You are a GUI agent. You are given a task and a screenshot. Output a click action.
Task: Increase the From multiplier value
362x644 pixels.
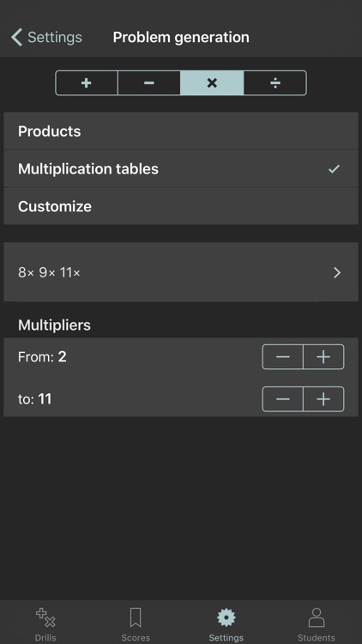coord(323,357)
